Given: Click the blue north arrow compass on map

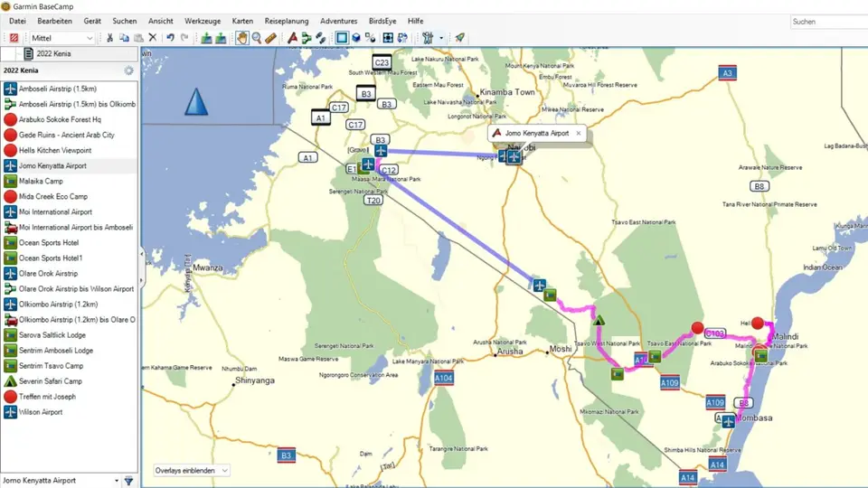Looking at the screenshot, I should coord(196,102).
